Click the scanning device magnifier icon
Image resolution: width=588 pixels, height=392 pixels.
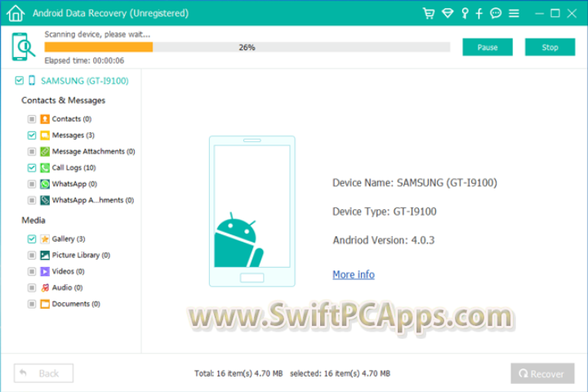(23, 47)
